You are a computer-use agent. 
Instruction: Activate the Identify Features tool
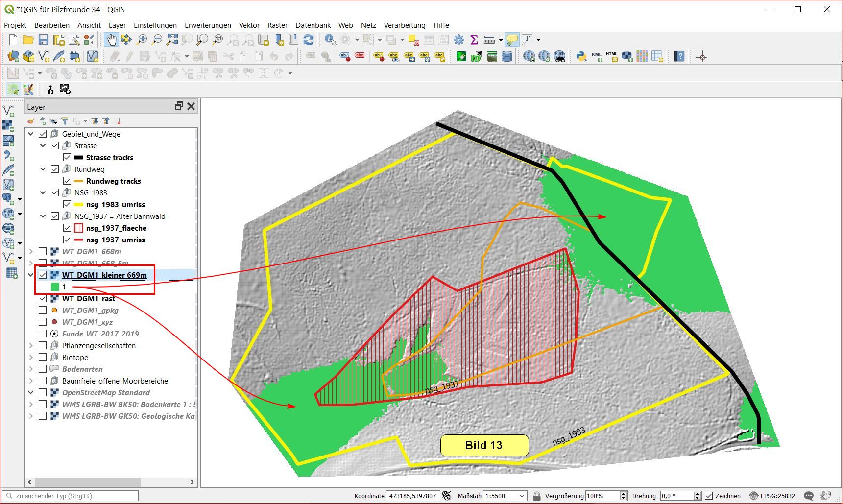330,40
